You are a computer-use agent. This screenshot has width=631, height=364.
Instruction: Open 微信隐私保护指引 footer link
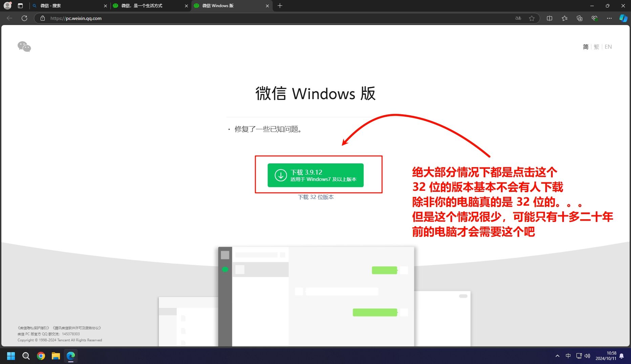(x=34, y=328)
